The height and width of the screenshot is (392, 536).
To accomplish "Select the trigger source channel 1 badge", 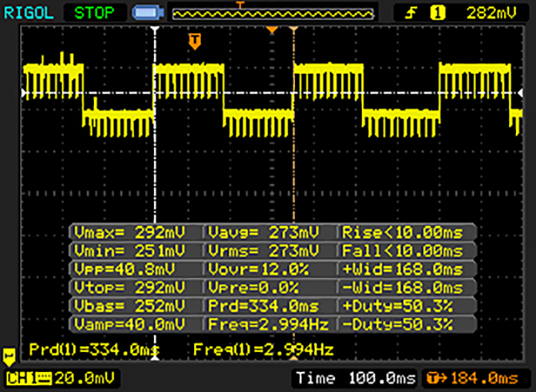I will pyautogui.click(x=437, y=13).
